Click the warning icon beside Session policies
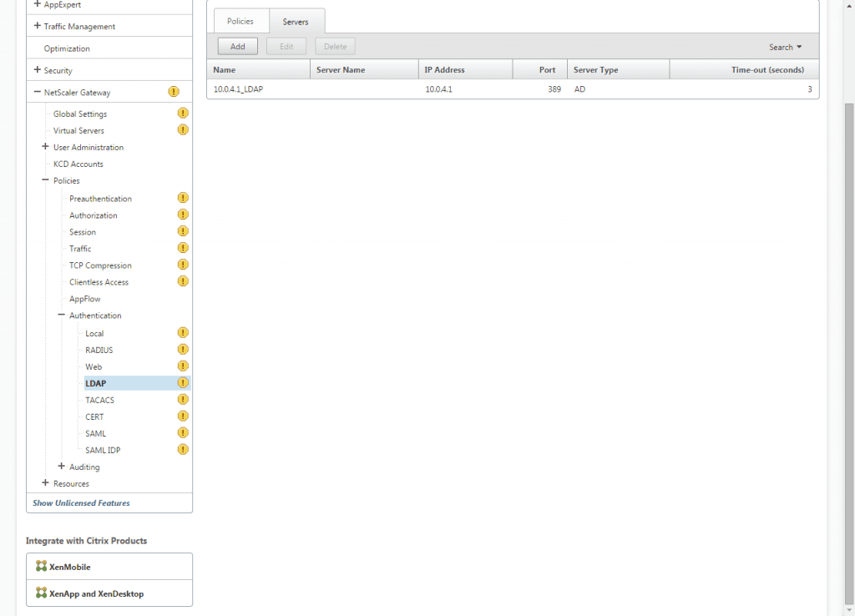Image resolution: width=855 pixels, height=616 pixels. coord(183,231)
